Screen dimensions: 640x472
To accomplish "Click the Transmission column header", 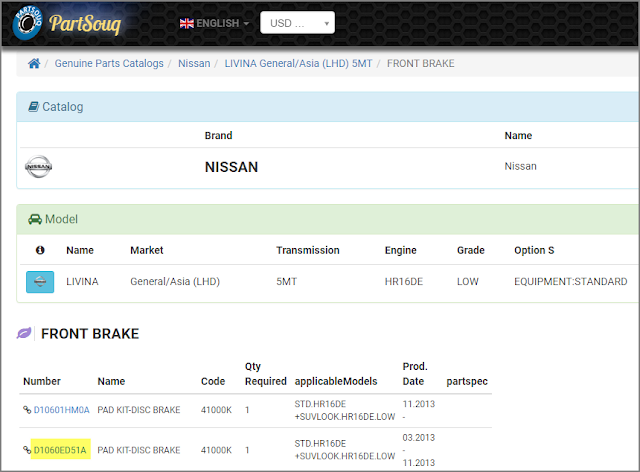I will pyautogui.click(x=308, y=250).
